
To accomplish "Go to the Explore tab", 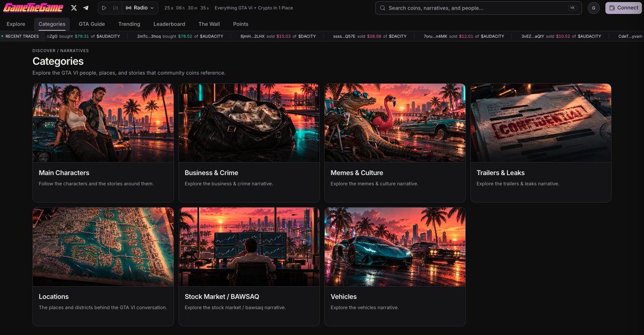I will [x=16, y=24].
